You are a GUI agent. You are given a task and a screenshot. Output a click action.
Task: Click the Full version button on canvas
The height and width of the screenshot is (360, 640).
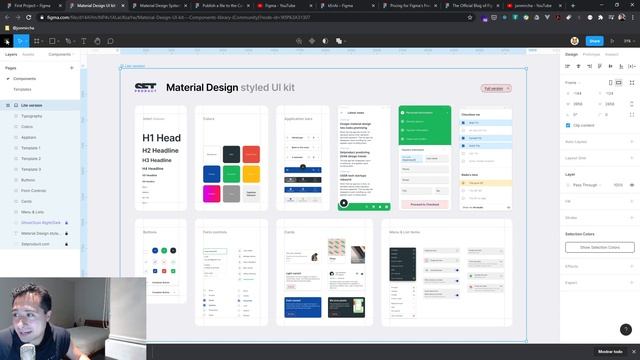point(496,88)
